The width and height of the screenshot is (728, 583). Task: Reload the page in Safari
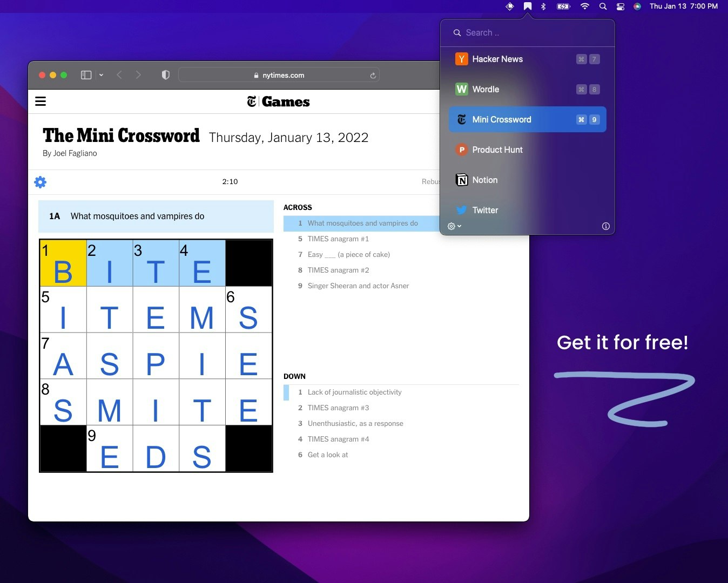point(373,76)
